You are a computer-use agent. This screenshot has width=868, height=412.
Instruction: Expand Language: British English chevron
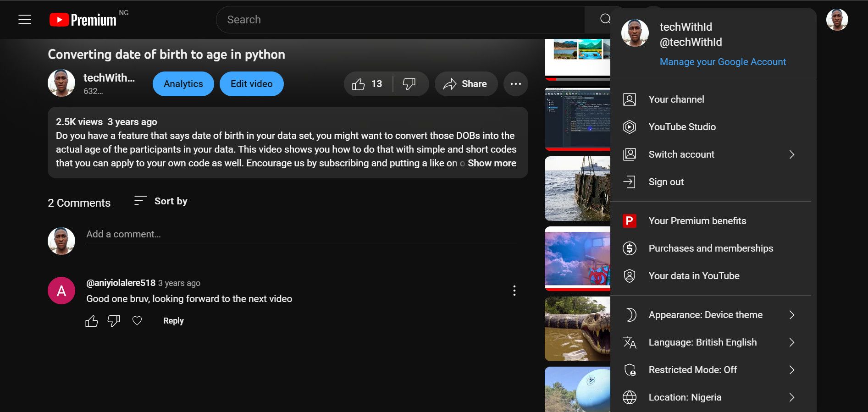tap(792, 342)
